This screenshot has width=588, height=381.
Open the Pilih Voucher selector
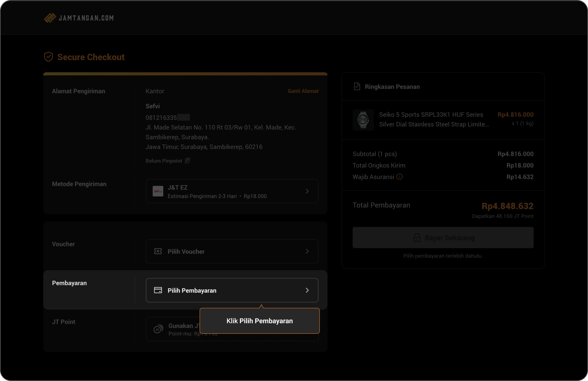click(232, 251)
